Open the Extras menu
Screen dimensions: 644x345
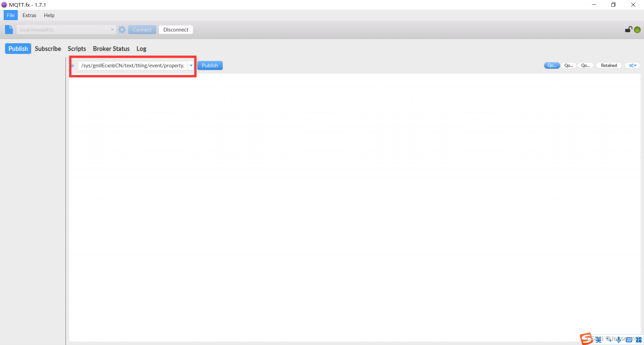(x=29, y=15)
